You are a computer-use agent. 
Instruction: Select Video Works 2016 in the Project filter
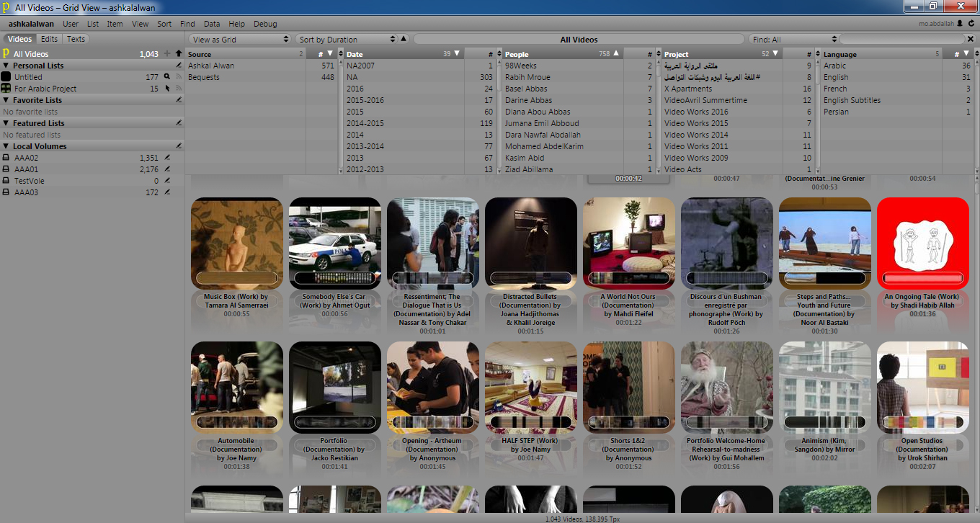[737, 112]
